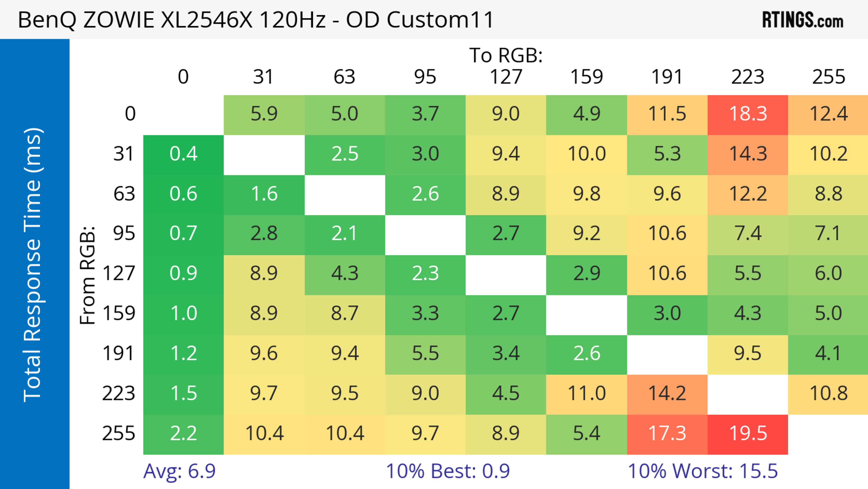This screenshot has width=868, height=489.
Task: Select the red 19.5 cell
Action: click(748, 434)
